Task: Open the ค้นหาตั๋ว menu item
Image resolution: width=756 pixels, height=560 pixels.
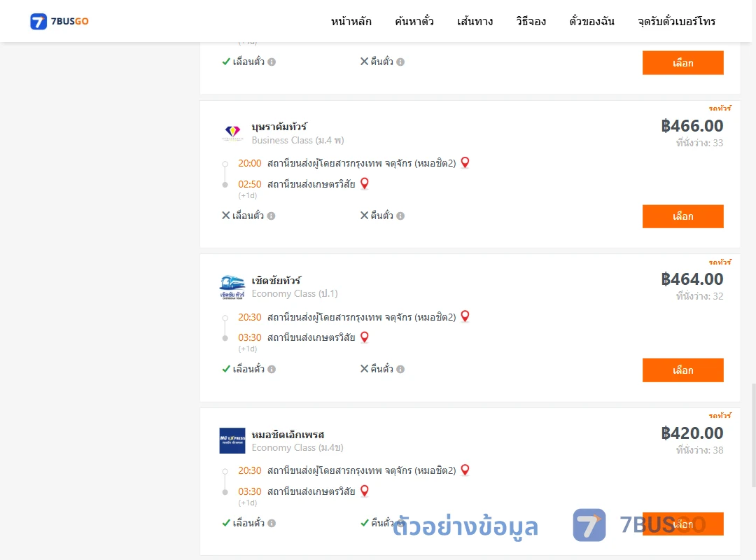Action: click(414, 22)
